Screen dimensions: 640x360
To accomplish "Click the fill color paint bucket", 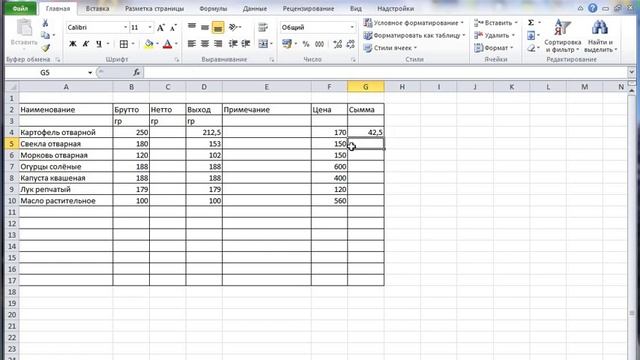I will [149, 44].
